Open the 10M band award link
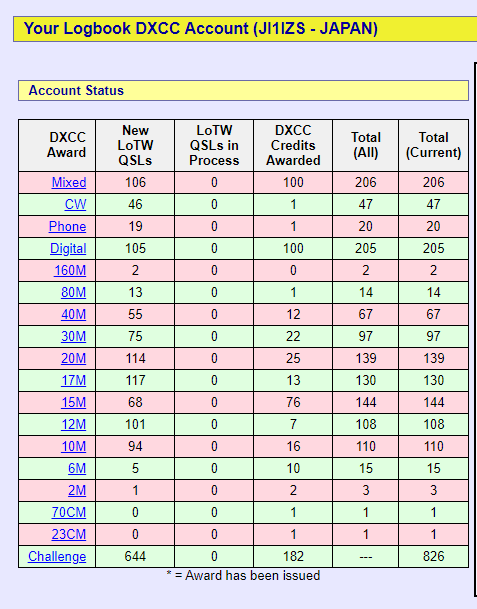477x609 pixels. 73,446
